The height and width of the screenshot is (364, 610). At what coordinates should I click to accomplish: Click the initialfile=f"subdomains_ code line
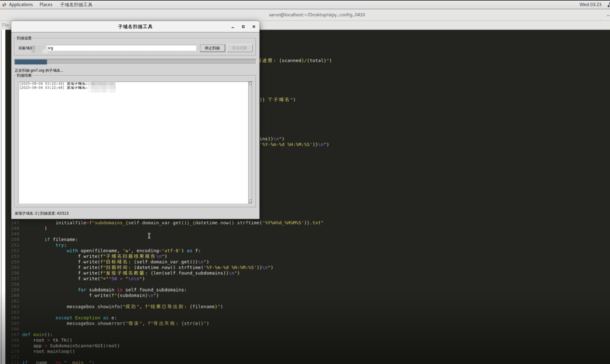coord(189,223)
